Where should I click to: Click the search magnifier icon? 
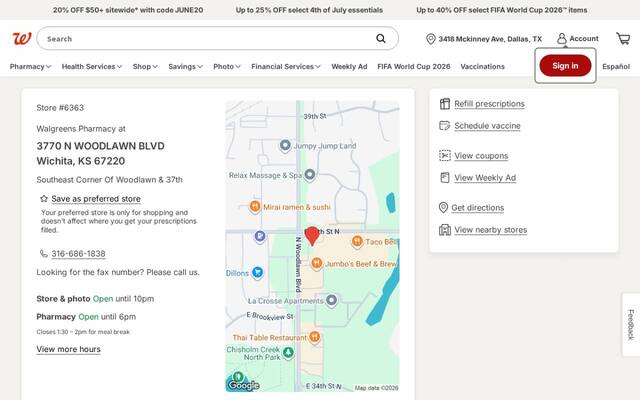(x=380, y=38)
